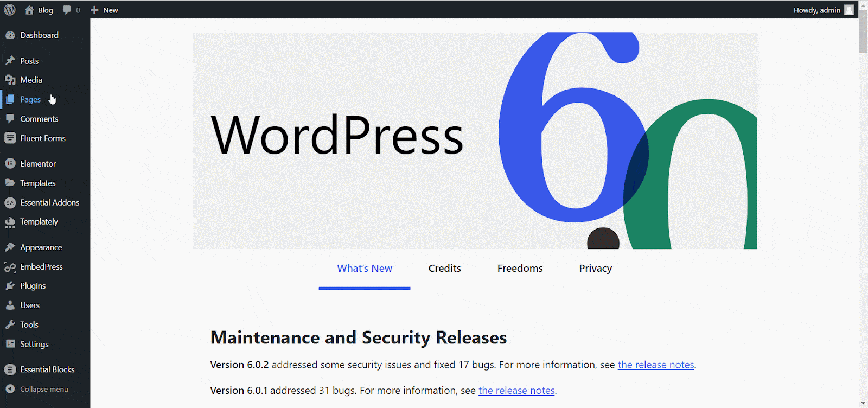
Task: Click the Settings sliders icon
Action: tap(10, 344)
